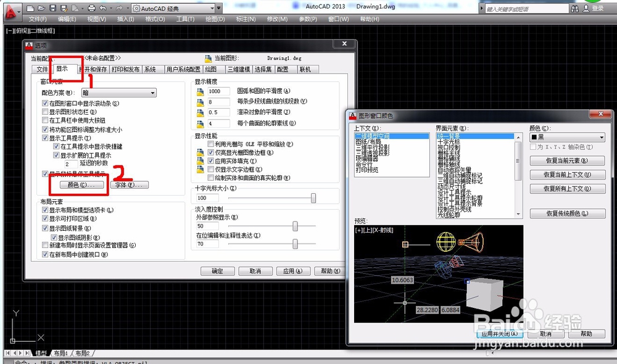Click the publish sheet icon before the printer
Viewport: 617px width, 364px height.
tap(75, 8)
